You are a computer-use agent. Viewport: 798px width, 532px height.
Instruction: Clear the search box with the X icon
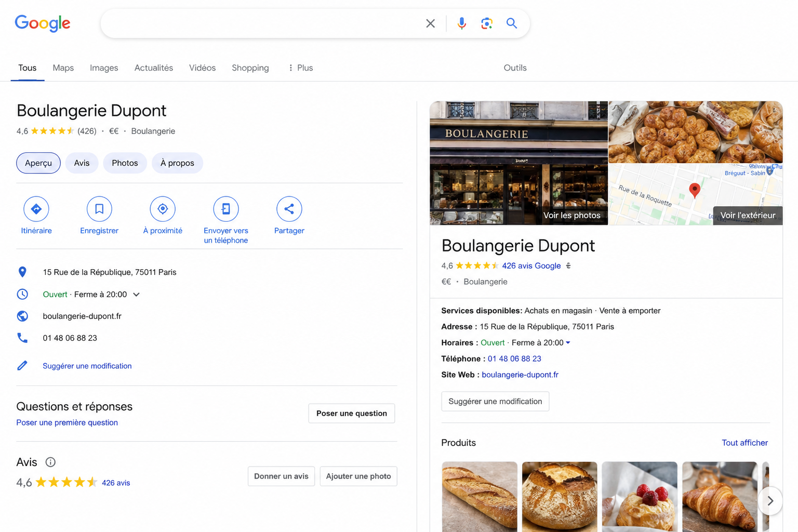click(x=430, y=23)
